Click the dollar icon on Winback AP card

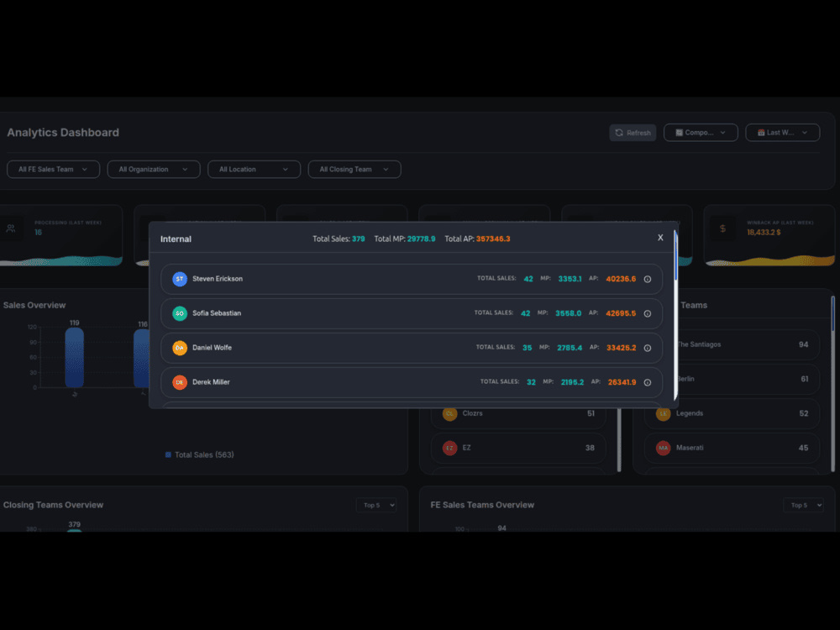pyautogui.click(x=722, y=228)
